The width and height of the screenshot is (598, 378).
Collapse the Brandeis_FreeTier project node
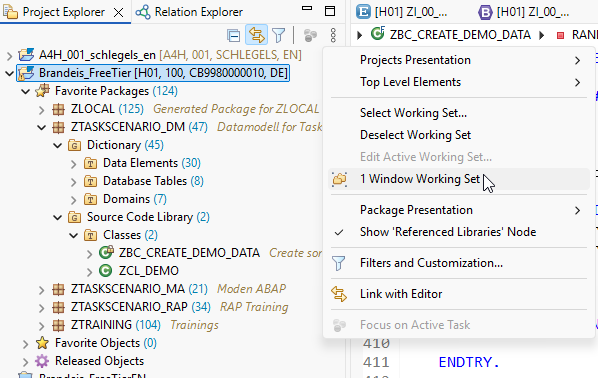pyautogui.click(x=10, y=73)
